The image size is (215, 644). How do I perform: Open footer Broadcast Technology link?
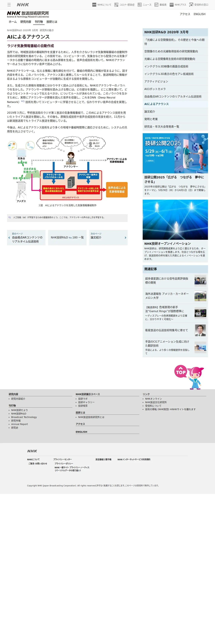(24, 417)
